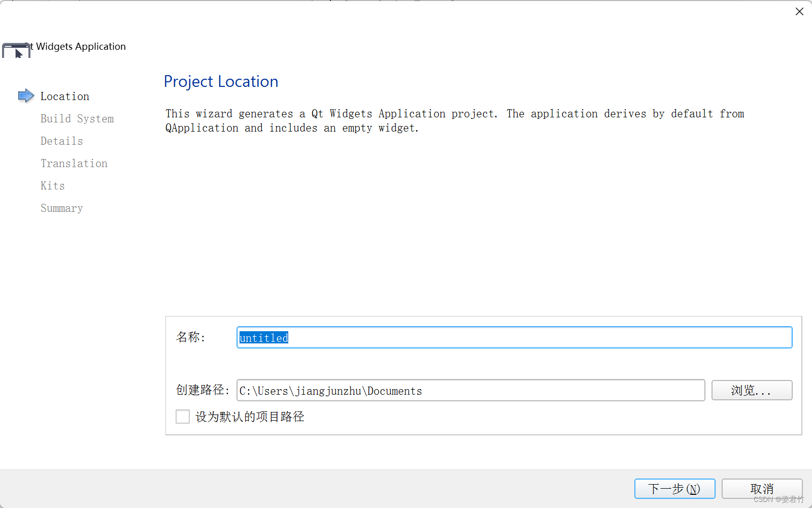Click the project name field with untitled
812x508 pixels.
[514, 337]
